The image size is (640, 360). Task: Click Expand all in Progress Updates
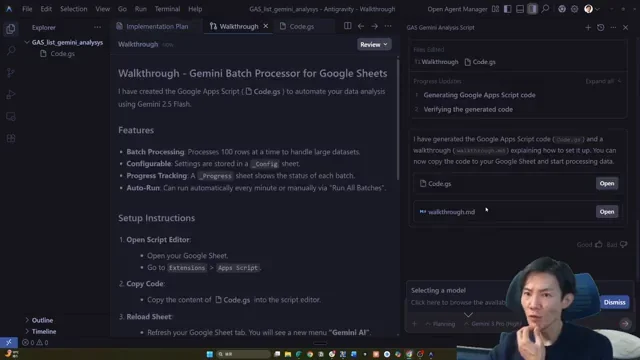tap(603, 81)
